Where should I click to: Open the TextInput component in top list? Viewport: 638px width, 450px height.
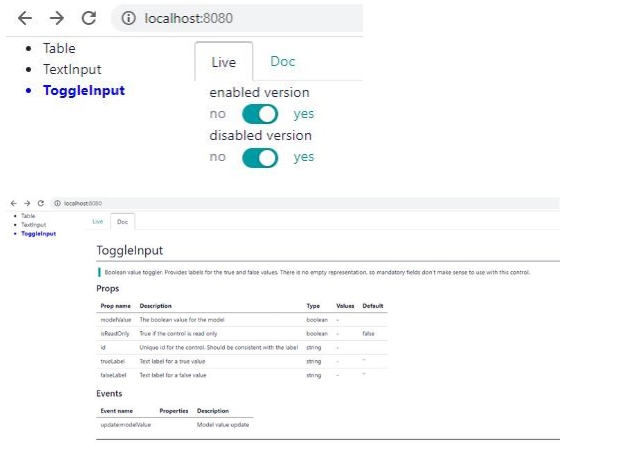(72, 70)
